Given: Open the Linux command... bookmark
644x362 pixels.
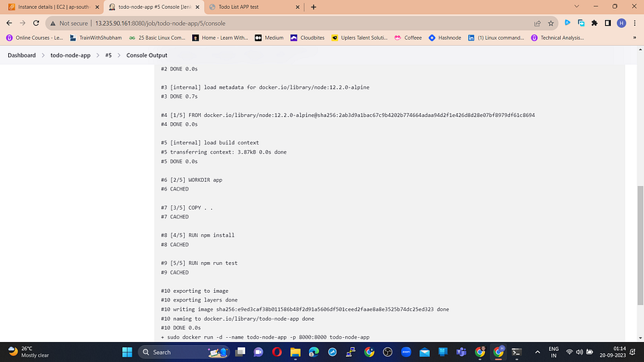Looking at the screenshot, I should (496, 38).
